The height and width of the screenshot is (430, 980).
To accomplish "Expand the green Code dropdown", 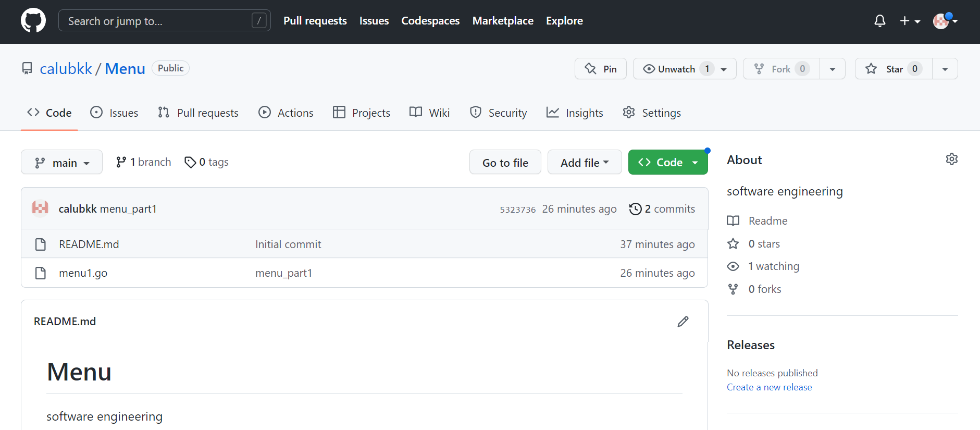I will click(x=667, y=163).
